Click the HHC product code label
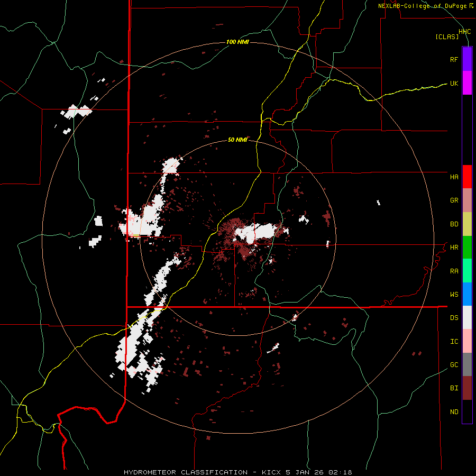The width and height of the screenshot is (476, 476). click(x=465, y=32)
